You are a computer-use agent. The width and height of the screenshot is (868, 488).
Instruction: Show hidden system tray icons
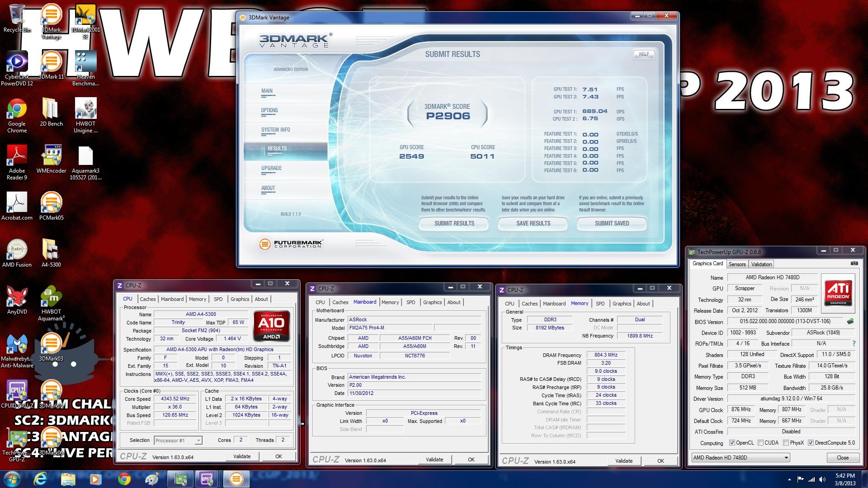click(x=789, y=479)
